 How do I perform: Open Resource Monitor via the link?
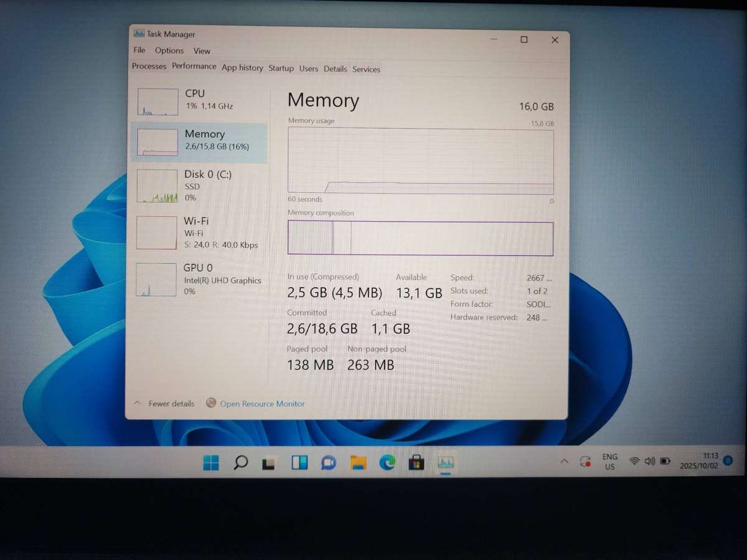pyautogui.click(x=262, y=404)
